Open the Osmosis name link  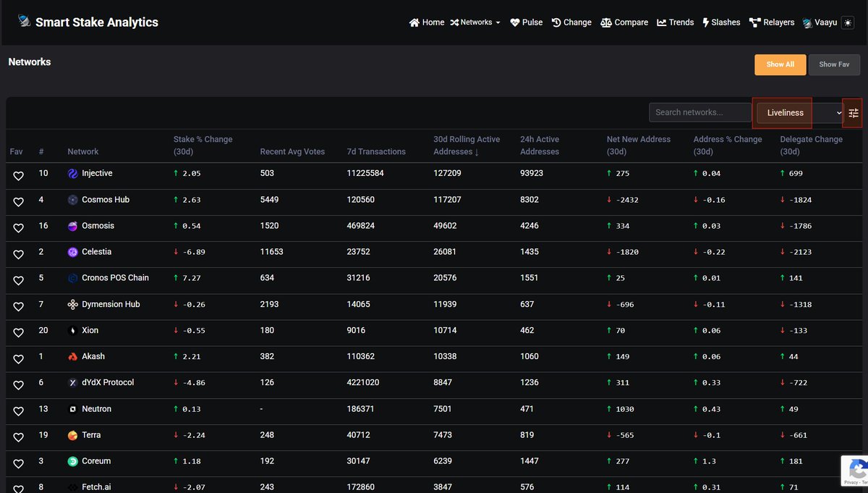pos(98,226)
